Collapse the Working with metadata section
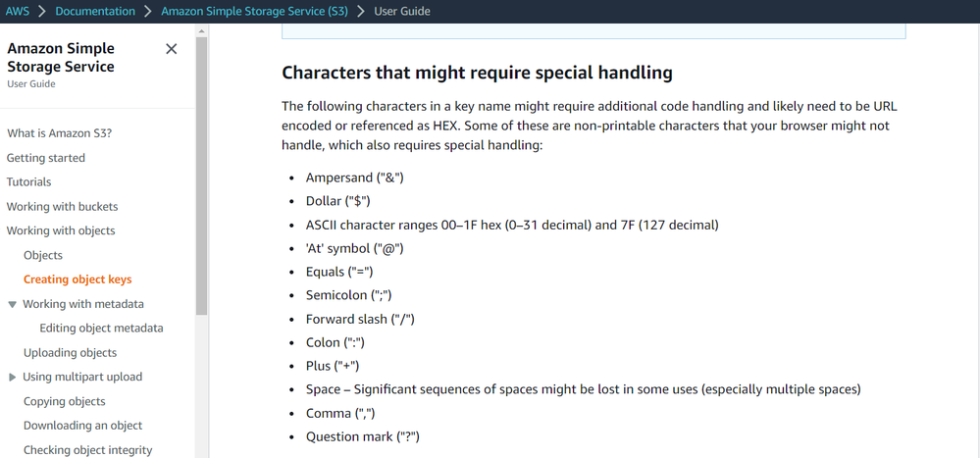Screen dimensions: 980x458 point(13,304)
